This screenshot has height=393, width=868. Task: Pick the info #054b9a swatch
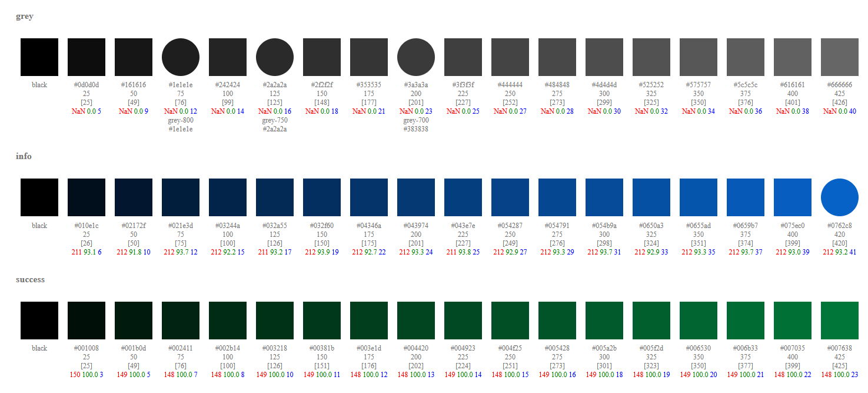pyautogui.click(x=604, y=197)
